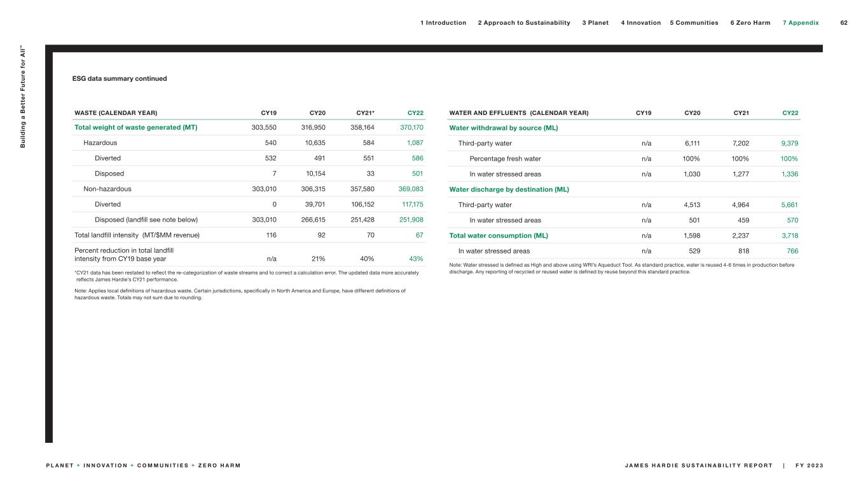868x488 pixels.
Task: Click the CY21* column header in waste table
Action: [x=365, y=113]
